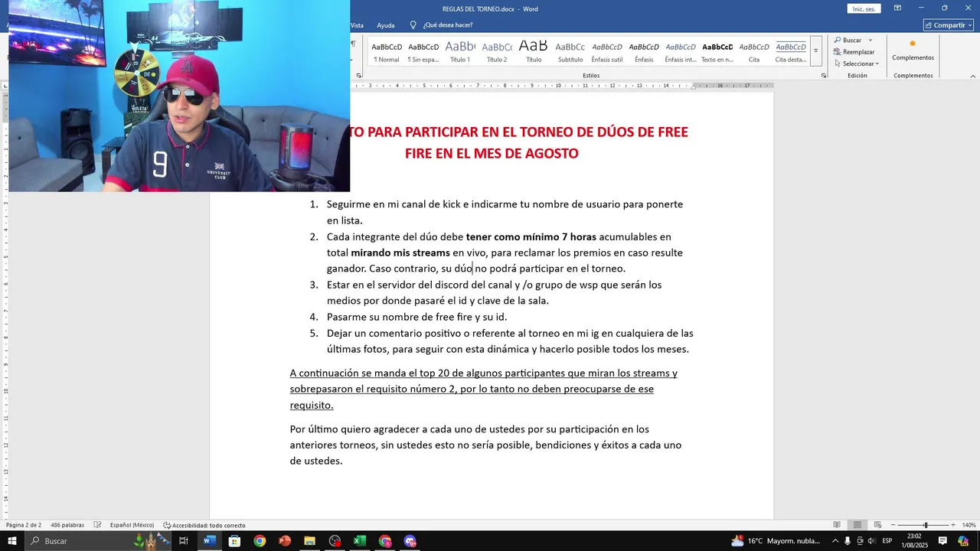Image resolution: width=980 pixels, height=551 pixels.
Task: Apply the Cita destacada style
Action: pos(791,51)
